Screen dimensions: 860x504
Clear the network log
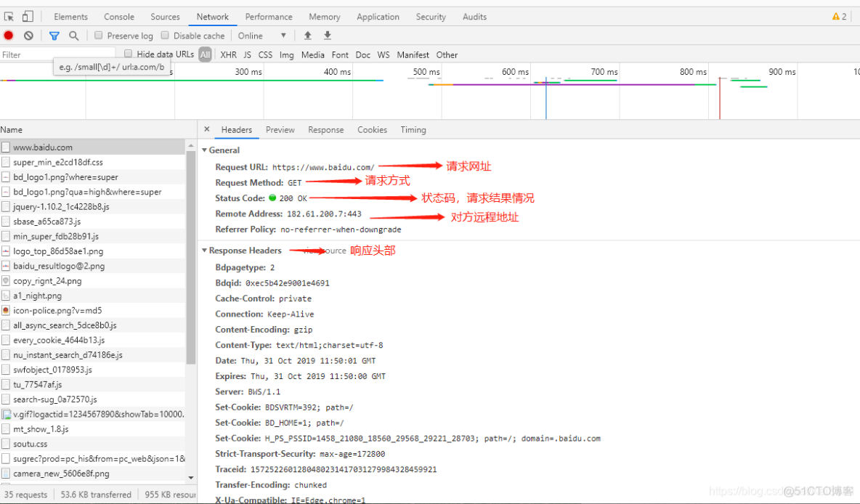pyautogui.click(x=28, y=36)
